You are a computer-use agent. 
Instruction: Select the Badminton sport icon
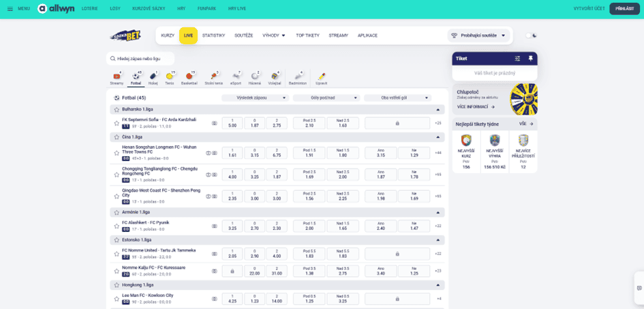pyautogui.click(x=298, y=78)
